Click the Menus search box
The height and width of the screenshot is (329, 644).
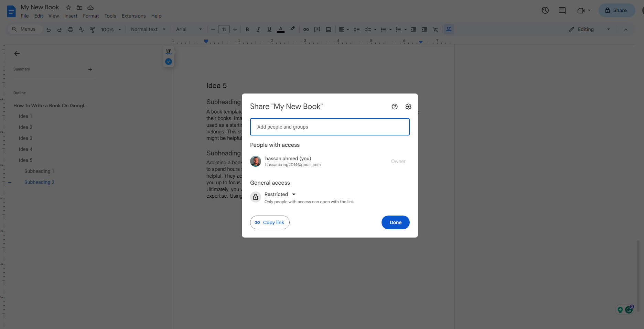point(25,29)
